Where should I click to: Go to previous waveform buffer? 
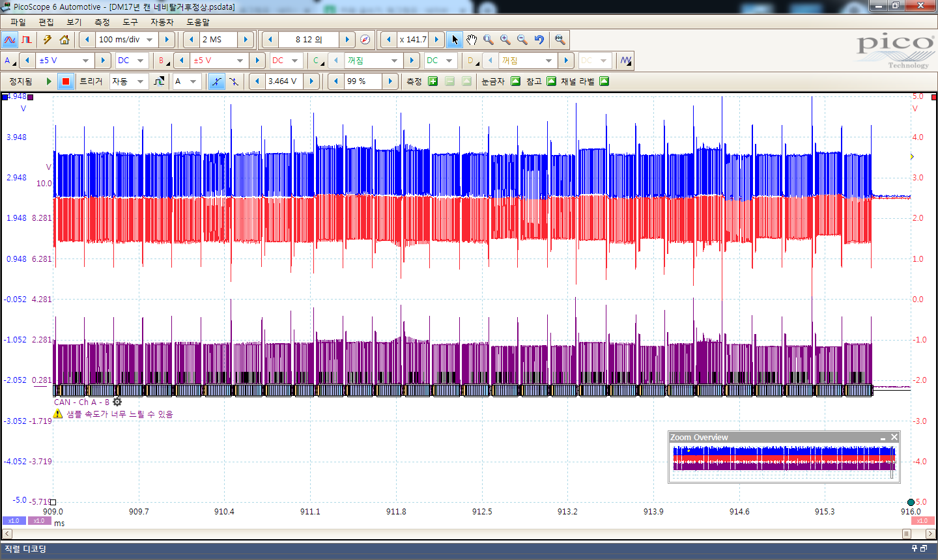pyautogui.click(x=270, y=40)
